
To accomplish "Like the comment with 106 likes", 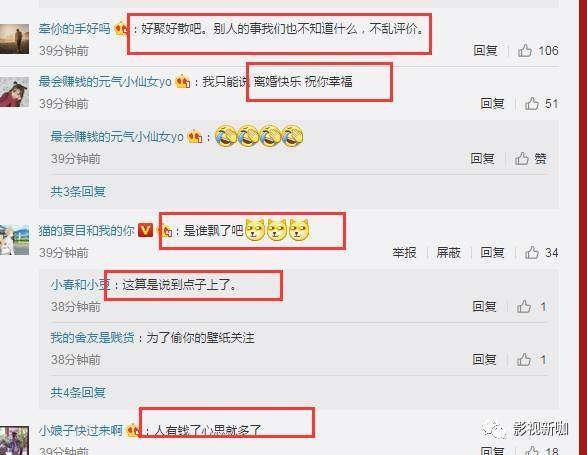I will click(524, 50).
